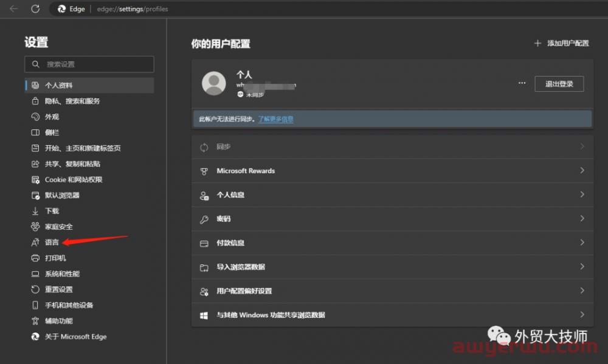Click the language icon beside 语言
608x364 pixels.
[x=35, y=242]
